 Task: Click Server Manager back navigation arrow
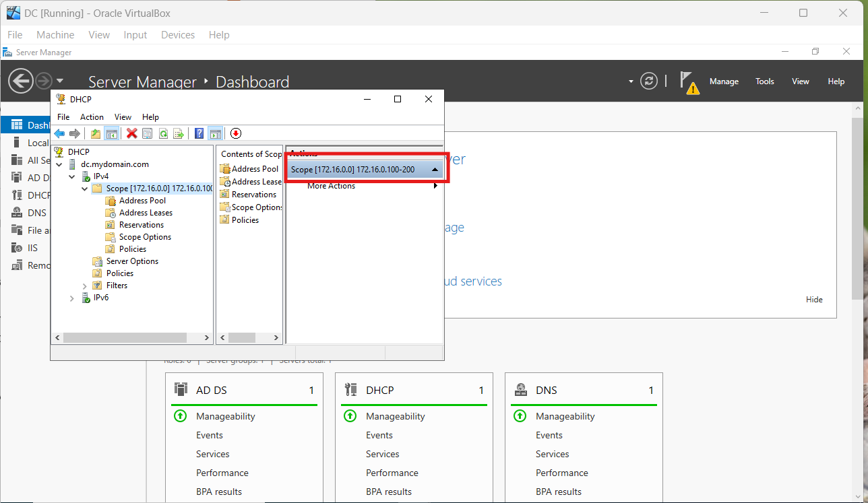click(21, 81)
